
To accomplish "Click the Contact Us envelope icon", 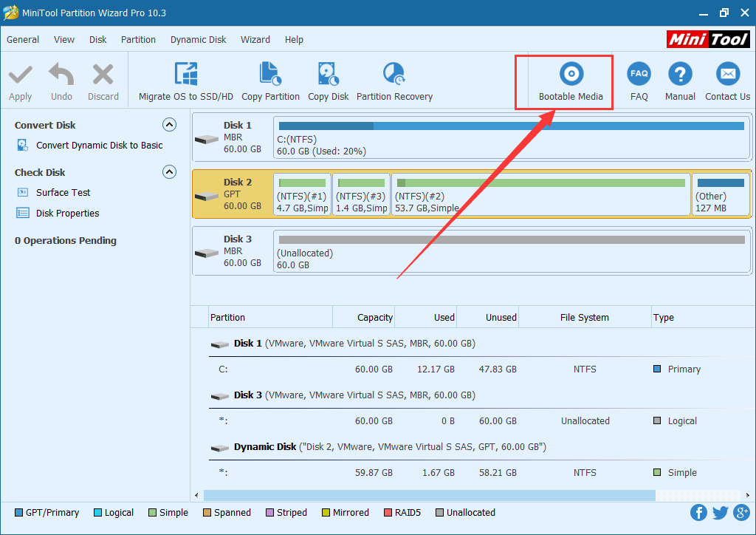I will coord(727,74).
